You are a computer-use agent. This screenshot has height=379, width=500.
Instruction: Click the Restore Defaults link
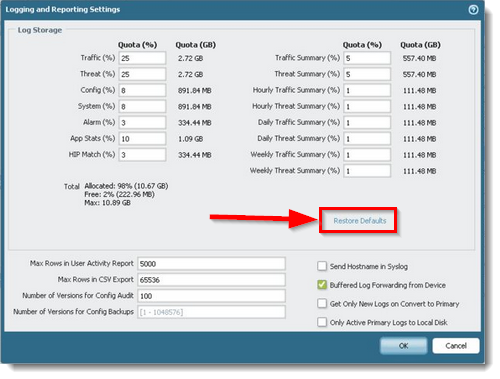pos(360,221)
